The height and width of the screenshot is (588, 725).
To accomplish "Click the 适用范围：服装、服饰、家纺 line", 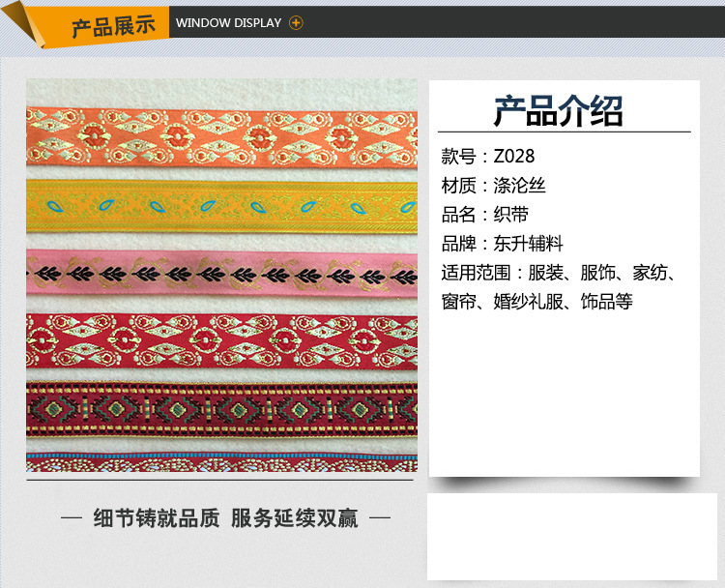I will [559, 273].
